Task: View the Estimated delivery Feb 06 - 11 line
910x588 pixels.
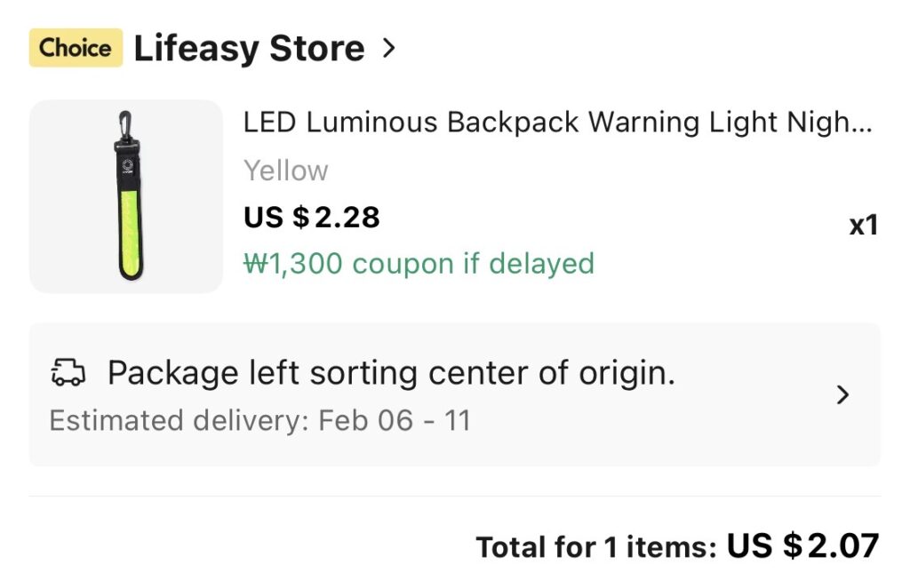Action: [259, 420]
